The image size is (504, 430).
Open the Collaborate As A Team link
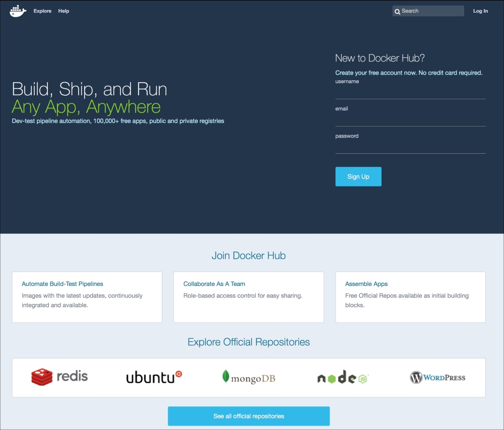214,284
